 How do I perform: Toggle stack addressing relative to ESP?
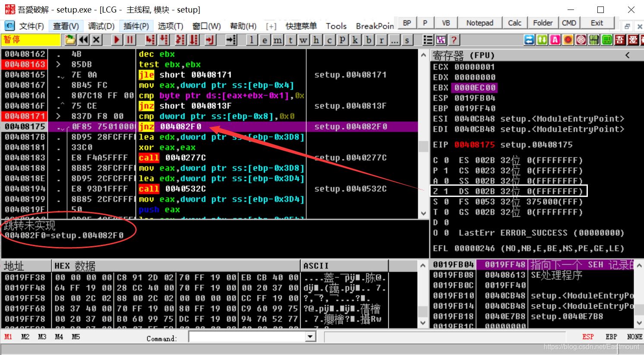pyautogui.click(x=588, y=337)
